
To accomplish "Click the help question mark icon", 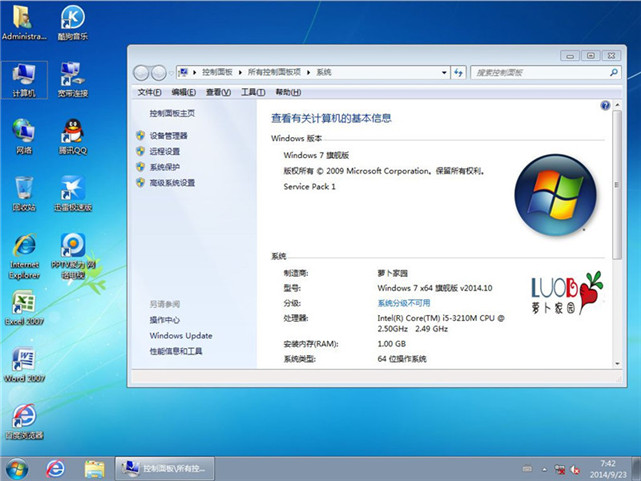I will 605,106.
